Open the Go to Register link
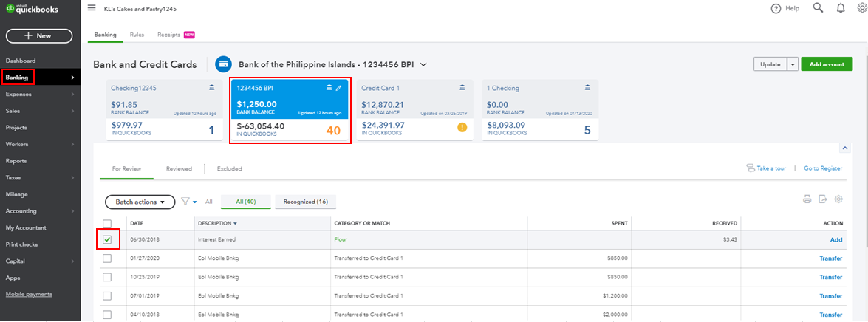868x322 pixels. pos(823,168)
